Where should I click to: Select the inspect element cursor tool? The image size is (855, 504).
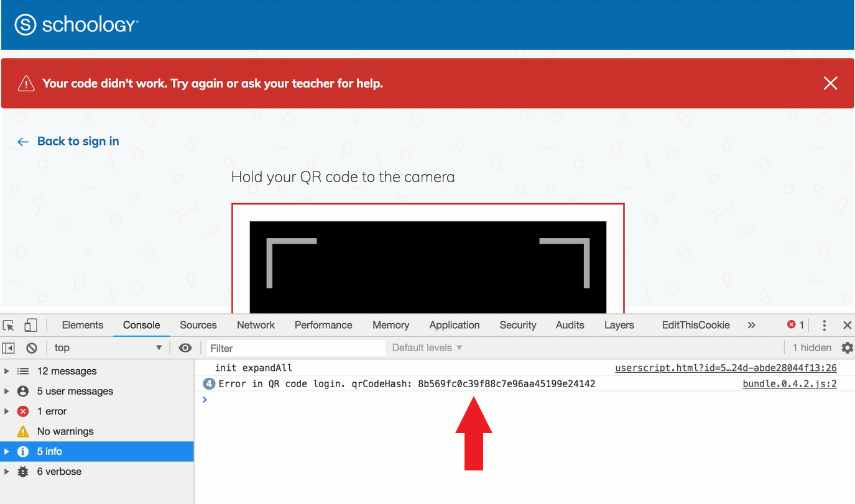9,324
